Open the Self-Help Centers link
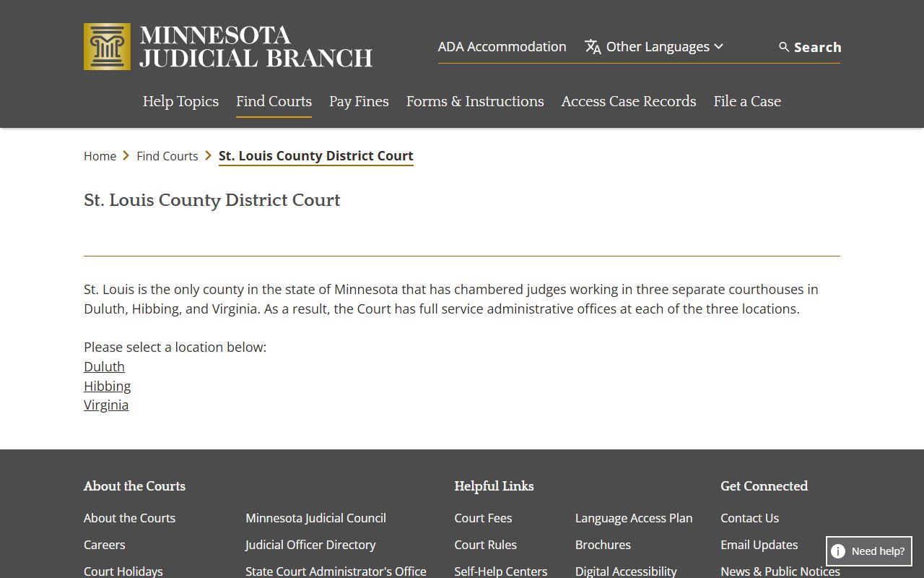Viewport: 924px width, 578px height. [501, 571]
